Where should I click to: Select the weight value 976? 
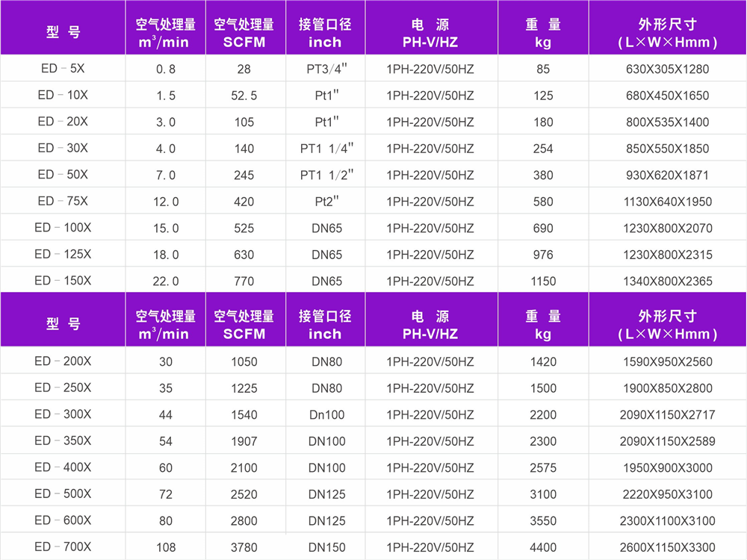coord(543,255)
